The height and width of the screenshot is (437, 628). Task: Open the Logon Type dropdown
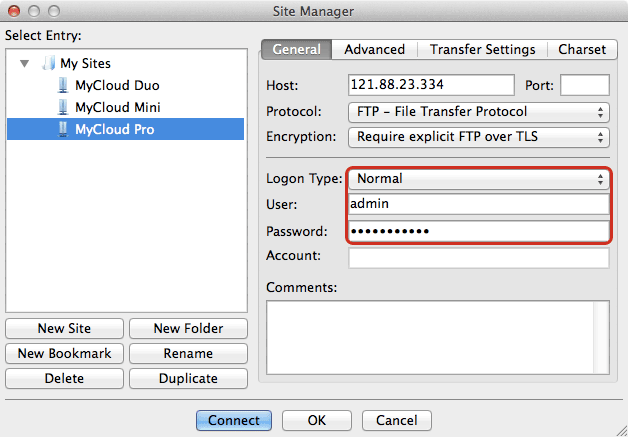[x=478, y=179]
